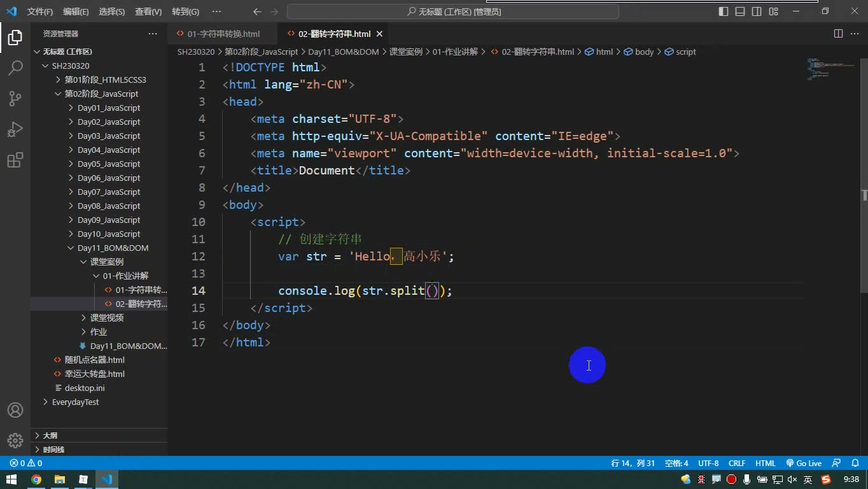
Task: Open the editor more actions ellipsis
Action: pos(854,34)
